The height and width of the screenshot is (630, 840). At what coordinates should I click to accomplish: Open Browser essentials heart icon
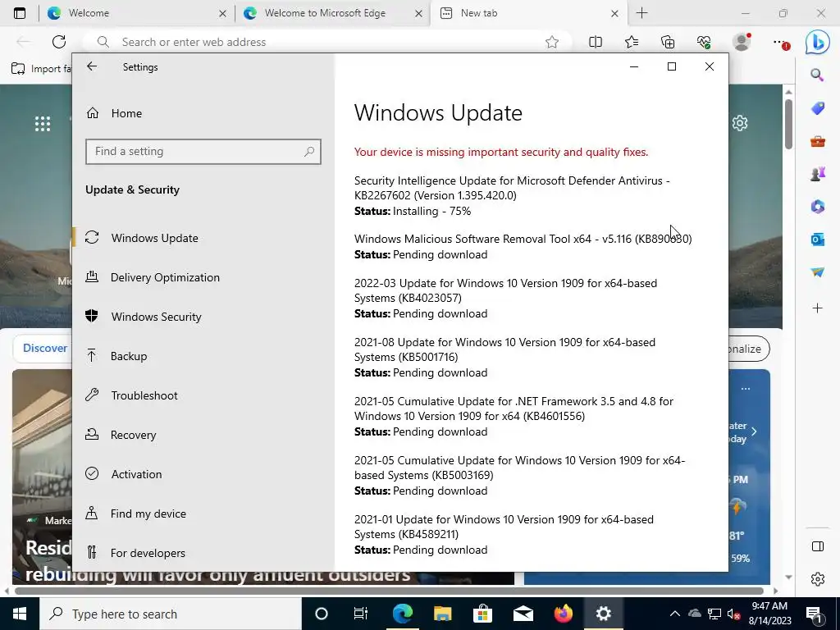pyautogui.click(x=704, y=42)
